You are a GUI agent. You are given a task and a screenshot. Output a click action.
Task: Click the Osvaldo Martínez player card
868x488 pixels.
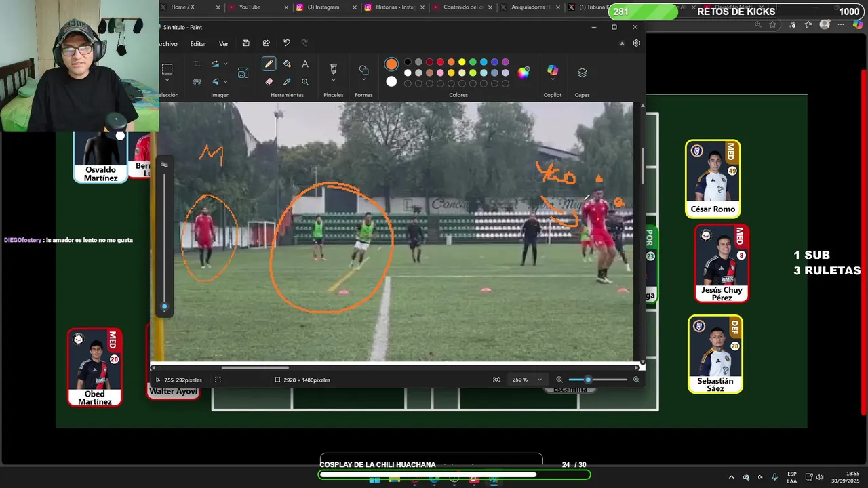point(100,157)
